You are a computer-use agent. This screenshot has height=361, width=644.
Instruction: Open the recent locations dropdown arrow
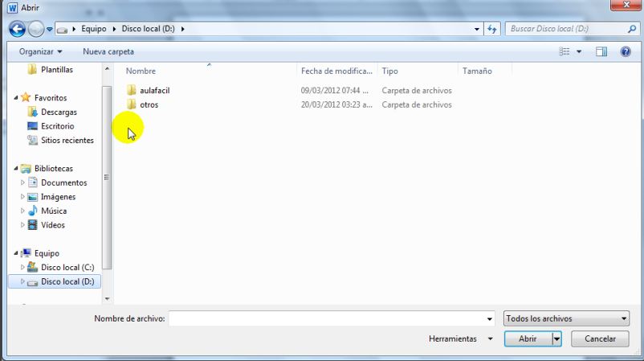pyautogui.click(x=49, y=29)
